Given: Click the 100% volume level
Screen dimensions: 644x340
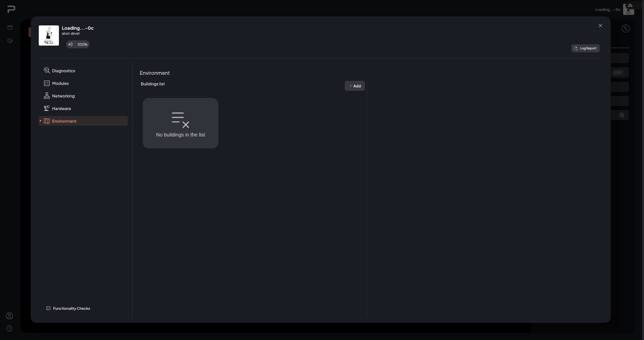Looking at the screenshot, I should 82,44.
